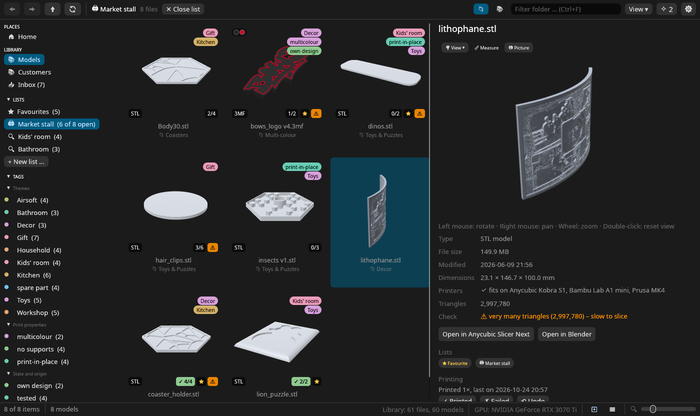Click the star icon on coaster_holder.stl

click(201, 381)
